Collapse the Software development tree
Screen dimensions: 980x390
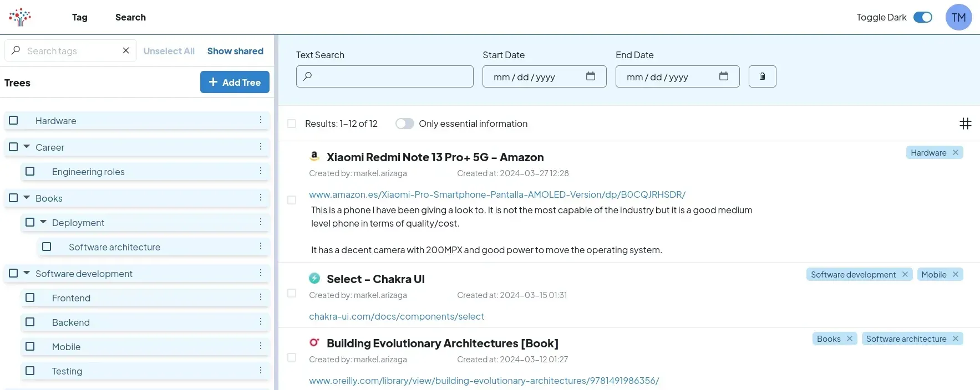pyautogui.click(x=27, y=273)
